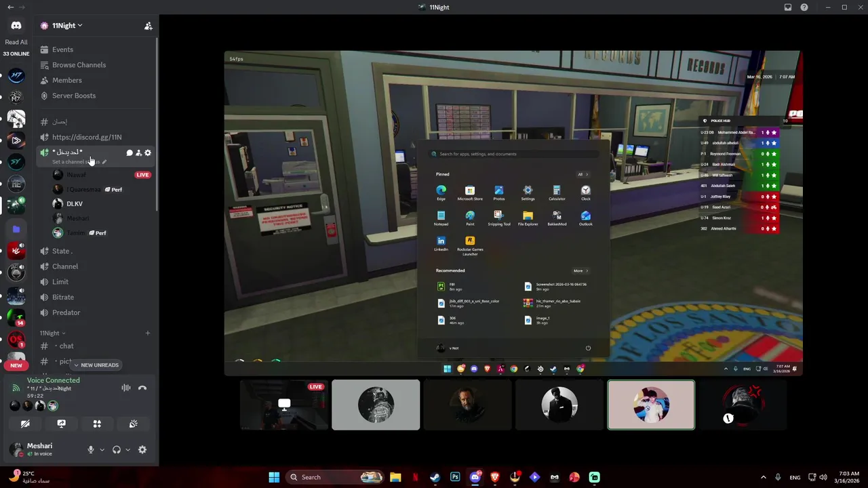The height and width of the screenshot is (488, 868).
Task: Open noise suppression waveform icon
Action: (x=125, y=388)
